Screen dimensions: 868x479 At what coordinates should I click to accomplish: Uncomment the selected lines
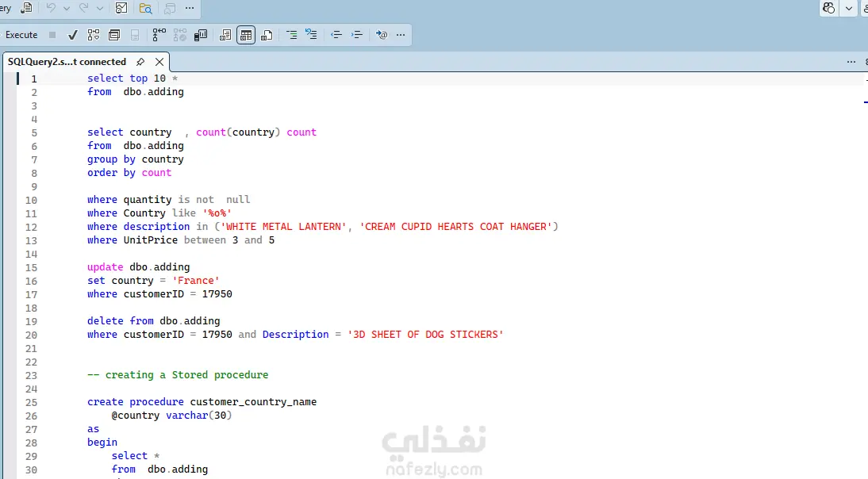click(311, 35)
